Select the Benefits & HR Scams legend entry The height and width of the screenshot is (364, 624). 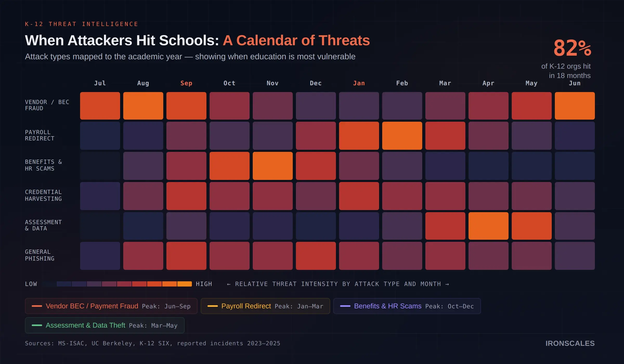(407, 306)
